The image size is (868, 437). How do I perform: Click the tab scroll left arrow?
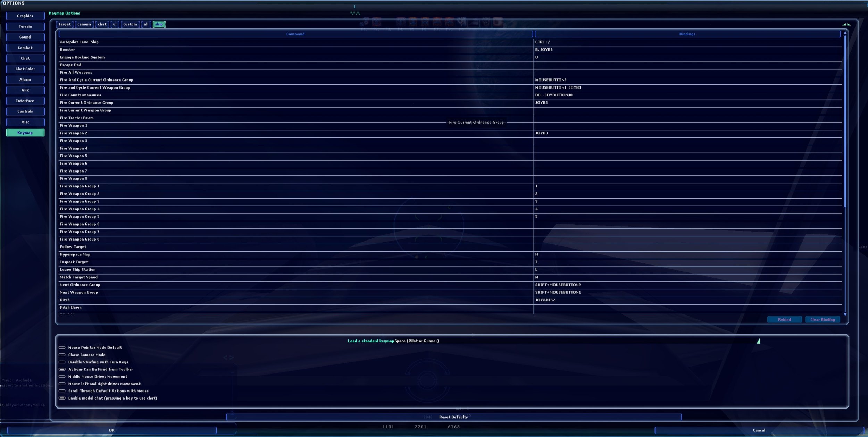click(x=844, y=24)
